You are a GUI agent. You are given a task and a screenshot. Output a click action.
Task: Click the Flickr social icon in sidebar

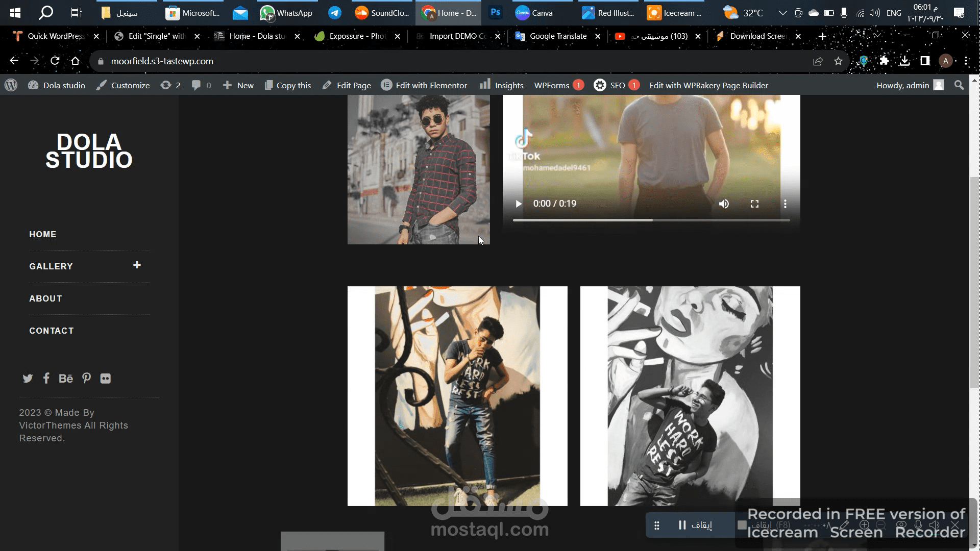pyautogui.click(x=105, y=378)
